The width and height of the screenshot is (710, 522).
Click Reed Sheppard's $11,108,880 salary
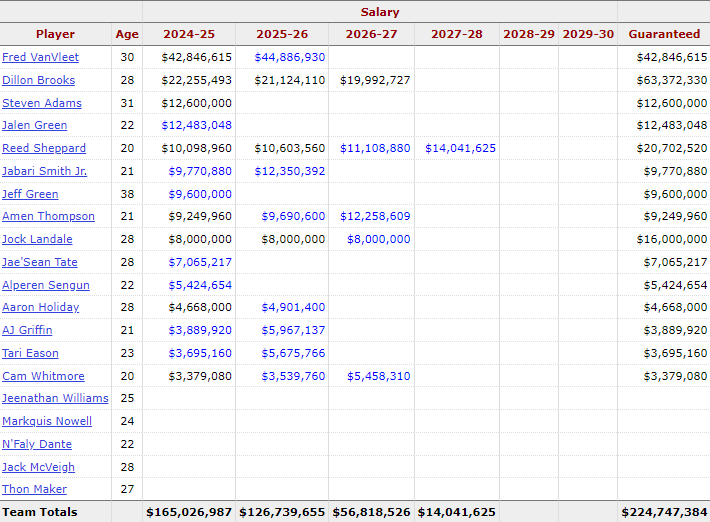tap(375, 148)
